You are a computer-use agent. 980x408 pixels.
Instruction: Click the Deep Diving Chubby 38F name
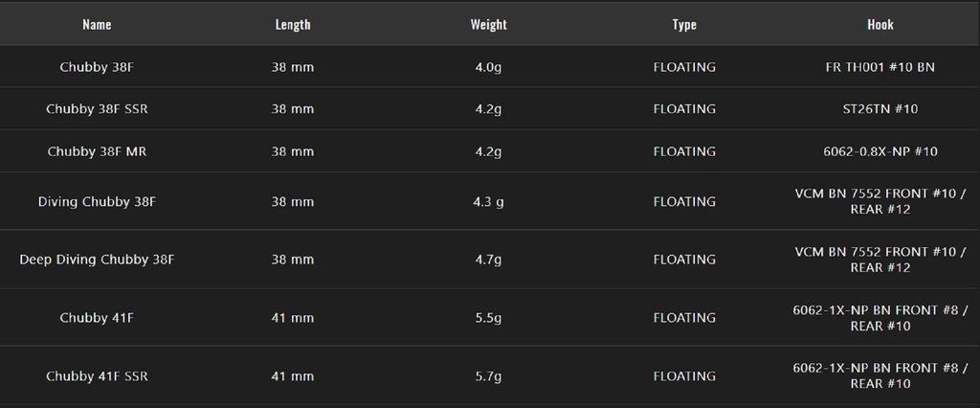pos(97,260)
